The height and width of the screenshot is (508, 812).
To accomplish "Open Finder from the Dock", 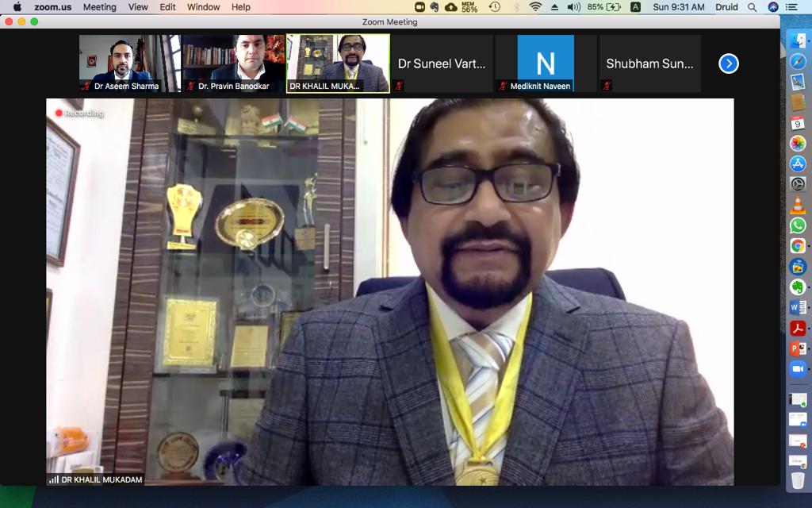I will coord(798,40).
